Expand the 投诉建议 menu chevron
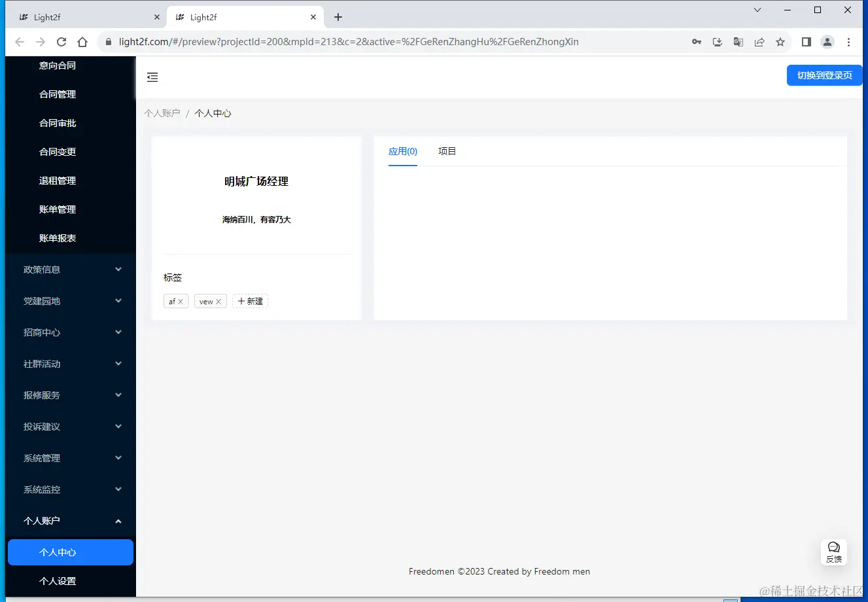The height and width of the screenshot is (602, 868). click(x=118, y=426)
